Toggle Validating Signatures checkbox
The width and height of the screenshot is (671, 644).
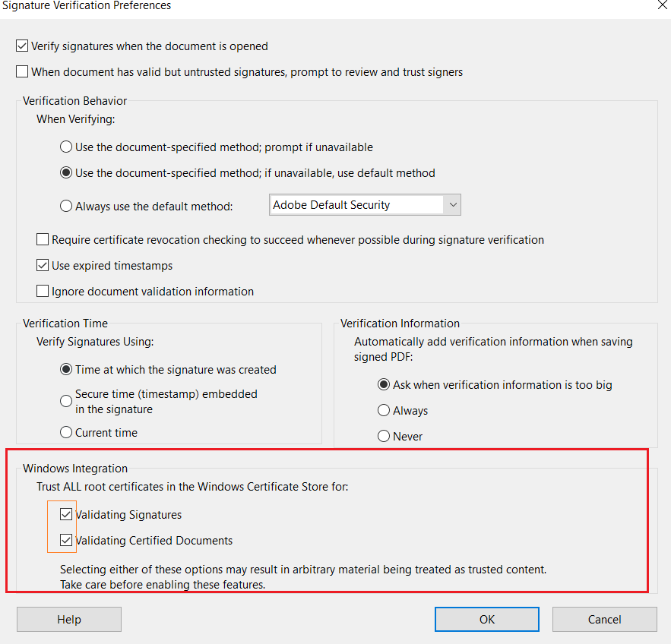[x=67, y=515]
